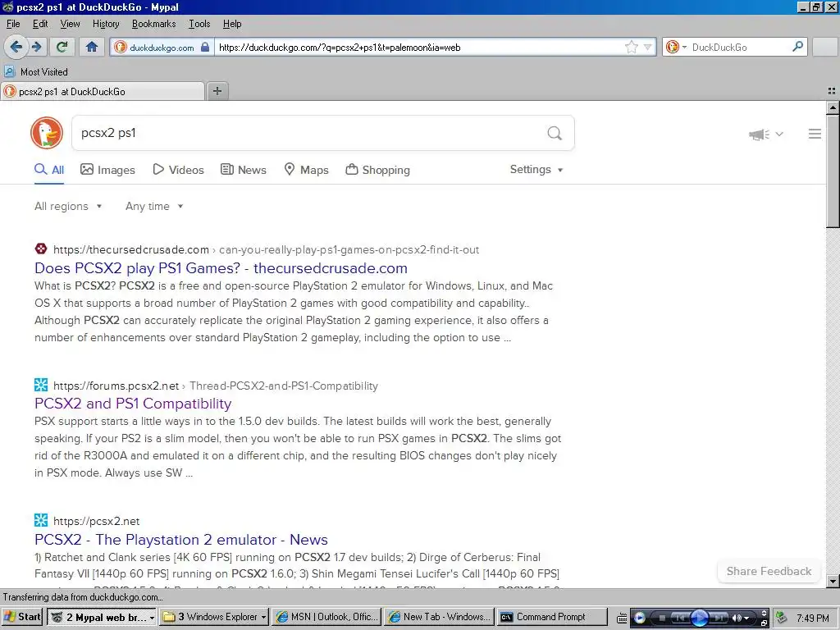Click the magnifier in the browser search box
The width and height of the screenshot is (840, 630).
tap(797, 47)
